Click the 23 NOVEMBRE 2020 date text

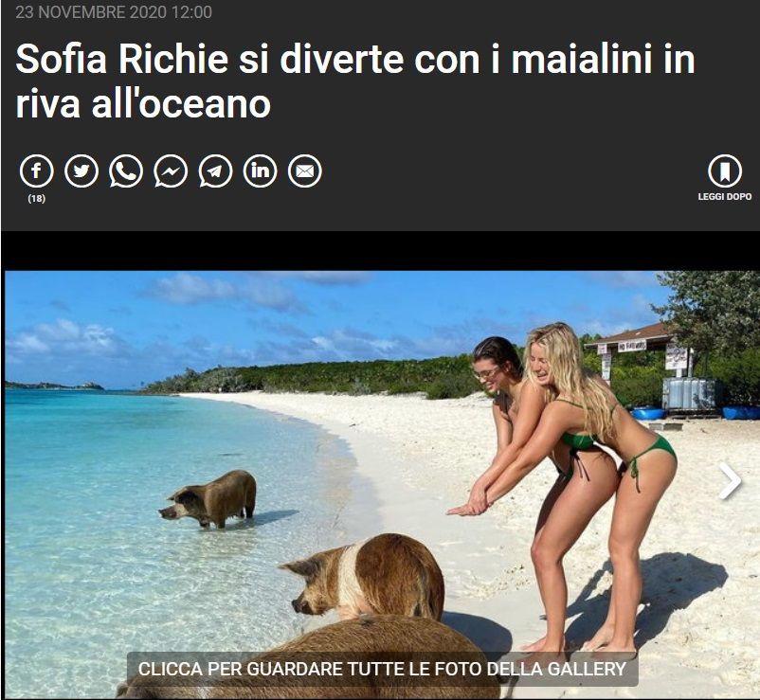[x=114, y=12]
